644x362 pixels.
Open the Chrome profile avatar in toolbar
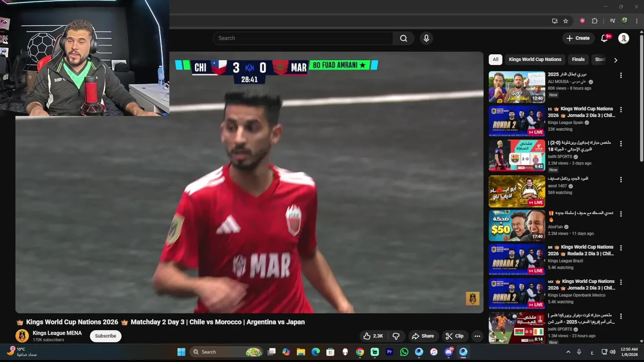624,21
